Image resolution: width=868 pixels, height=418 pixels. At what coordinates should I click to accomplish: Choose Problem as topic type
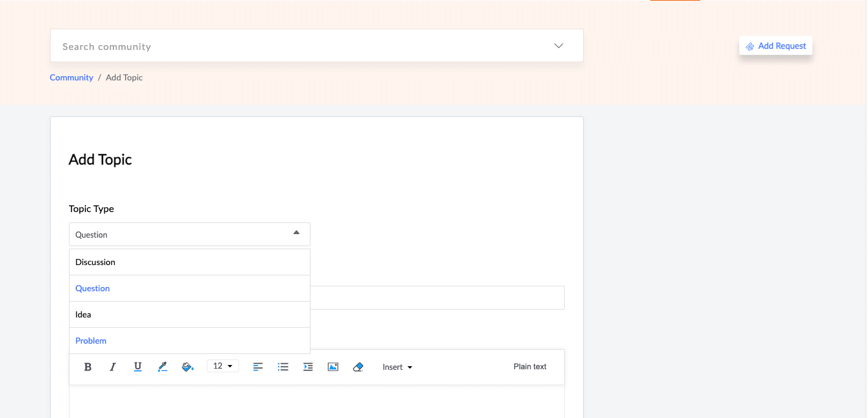click(190, 341)
